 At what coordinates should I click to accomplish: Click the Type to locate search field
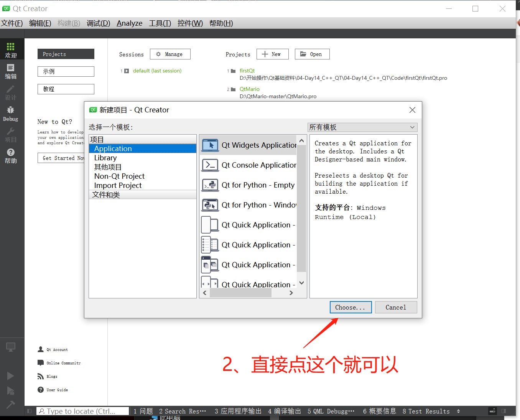click(83, 411)
